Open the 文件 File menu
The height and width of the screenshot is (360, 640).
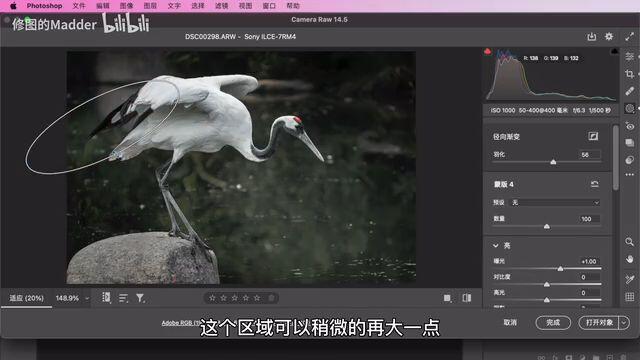click(x=79, y=6)
